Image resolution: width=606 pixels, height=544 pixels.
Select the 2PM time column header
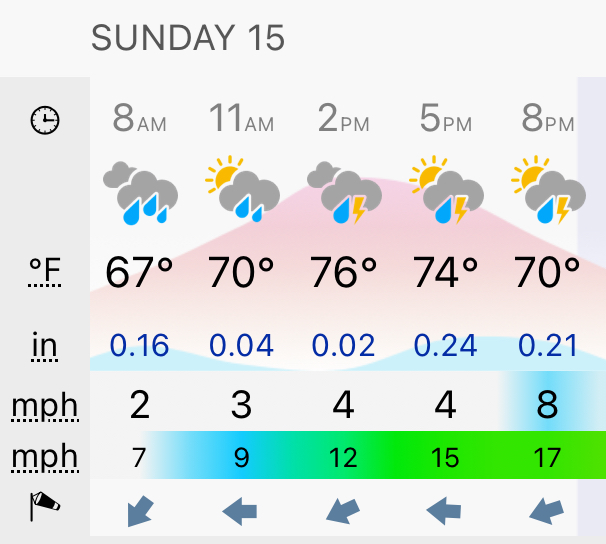coord(344,118)
